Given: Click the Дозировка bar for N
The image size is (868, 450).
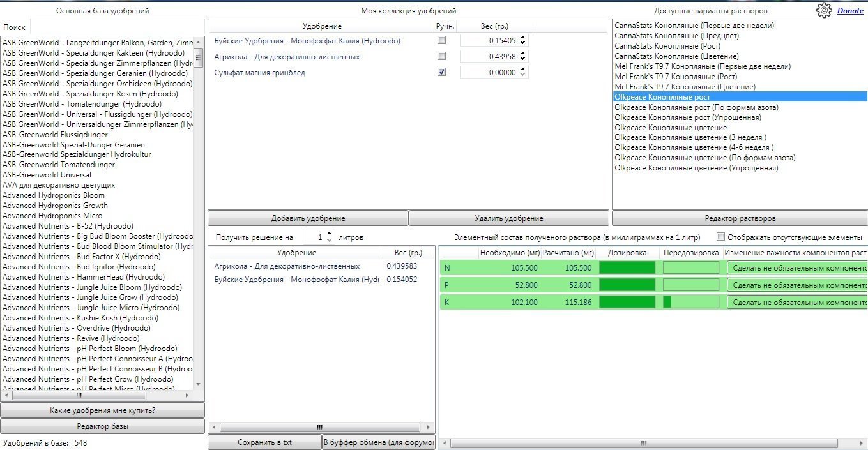Looking at the screenshot, I should 627,268.
